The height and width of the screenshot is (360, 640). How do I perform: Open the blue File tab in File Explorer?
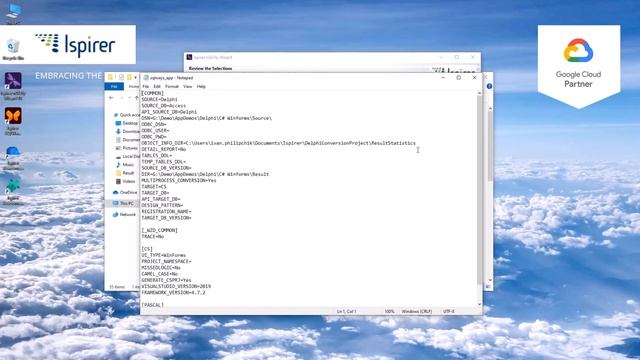114,87
